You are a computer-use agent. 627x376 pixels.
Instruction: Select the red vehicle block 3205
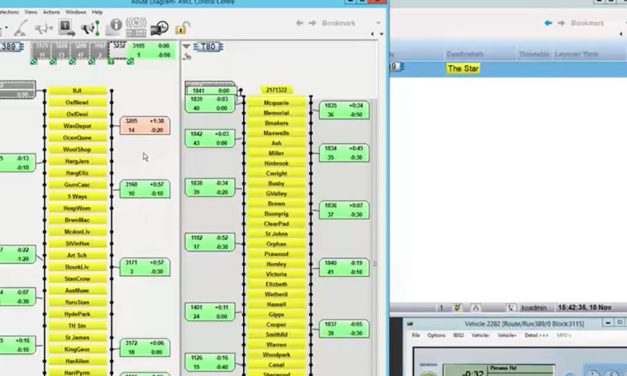[x=145, y=126]
